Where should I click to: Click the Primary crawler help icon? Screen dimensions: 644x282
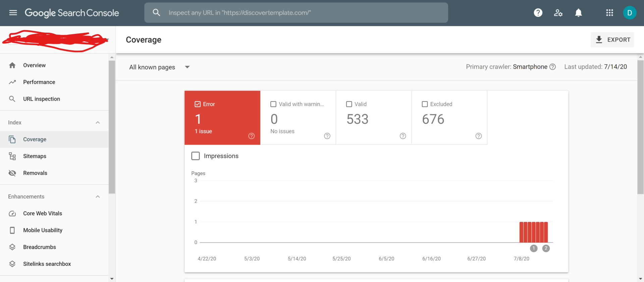tap(552, 67)
